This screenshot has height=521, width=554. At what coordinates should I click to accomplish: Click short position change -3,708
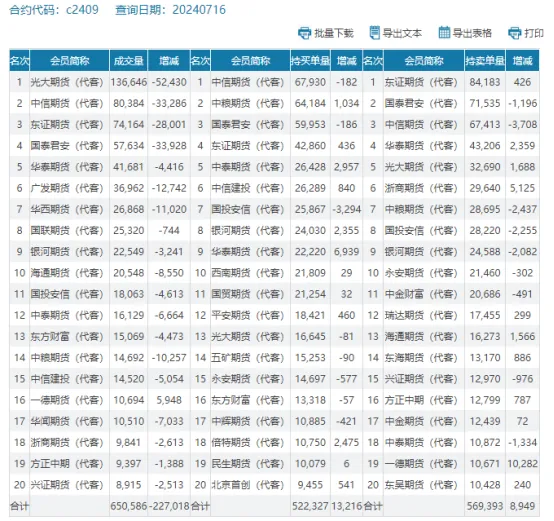pyautogui.click(x=523, y=124)
